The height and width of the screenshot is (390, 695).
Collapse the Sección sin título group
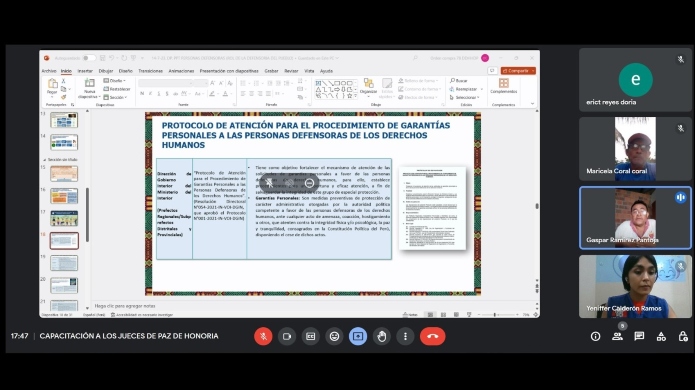pyautogui.click(x=44, y=160)
